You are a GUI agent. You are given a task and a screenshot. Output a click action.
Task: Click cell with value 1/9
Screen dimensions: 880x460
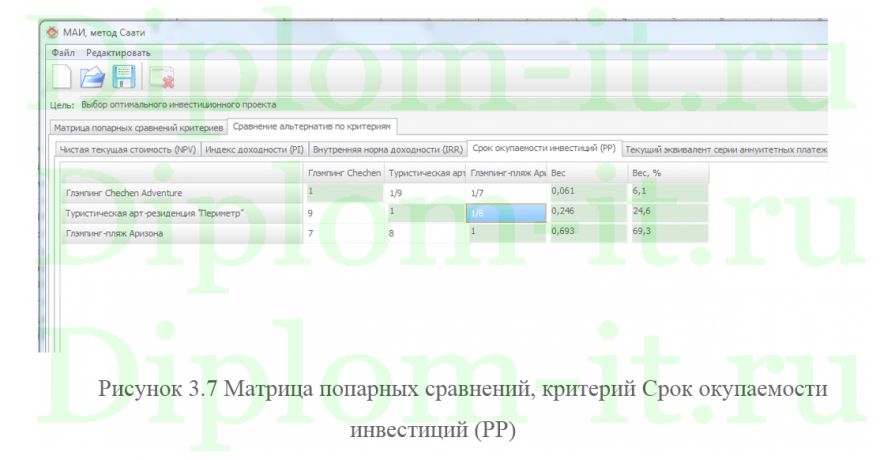pyautogui.click(x=425, y=193)
